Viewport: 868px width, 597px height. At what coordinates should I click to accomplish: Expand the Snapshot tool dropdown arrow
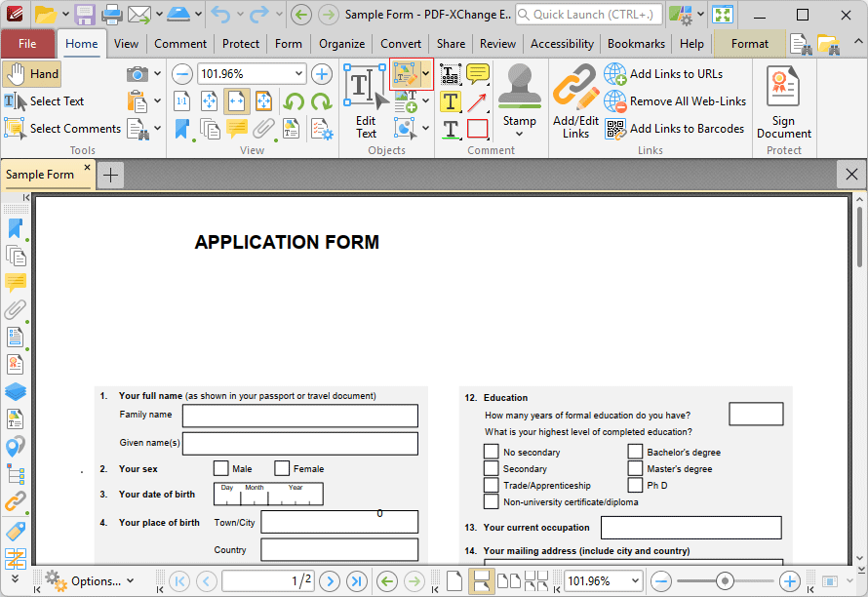tap(157, 74)
